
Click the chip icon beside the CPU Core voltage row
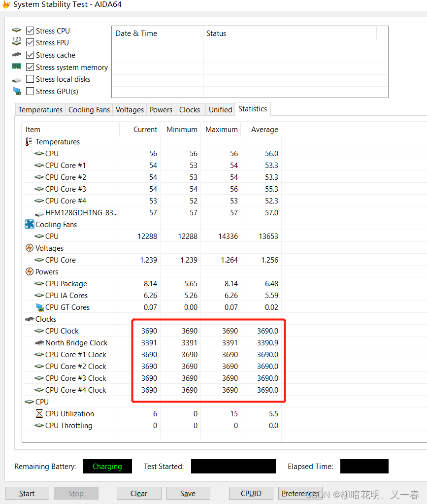pos(39,260)
